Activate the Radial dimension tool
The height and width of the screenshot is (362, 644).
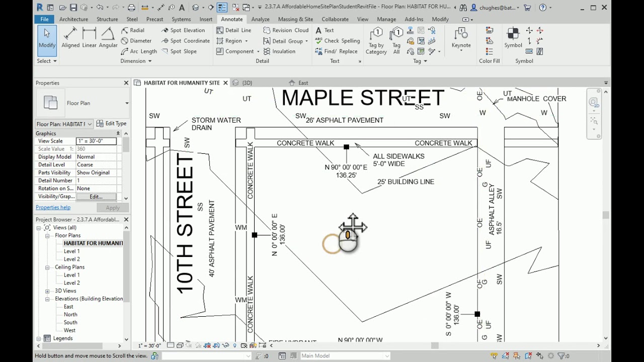[x=132, y=30]
